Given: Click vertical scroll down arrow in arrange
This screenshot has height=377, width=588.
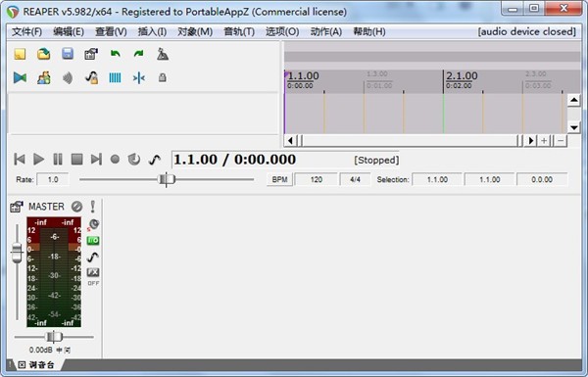Looking at the screenshot, I should 573,127.
